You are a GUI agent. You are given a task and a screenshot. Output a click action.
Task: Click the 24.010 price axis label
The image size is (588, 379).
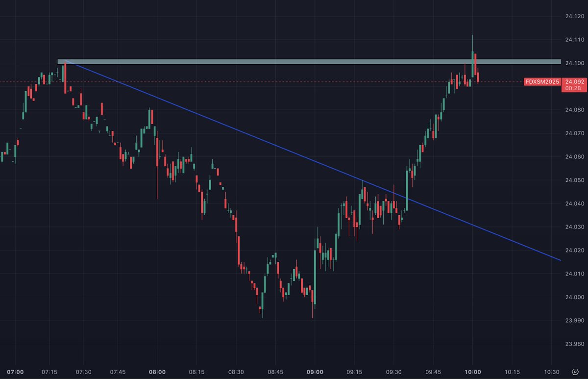[574, 274]
